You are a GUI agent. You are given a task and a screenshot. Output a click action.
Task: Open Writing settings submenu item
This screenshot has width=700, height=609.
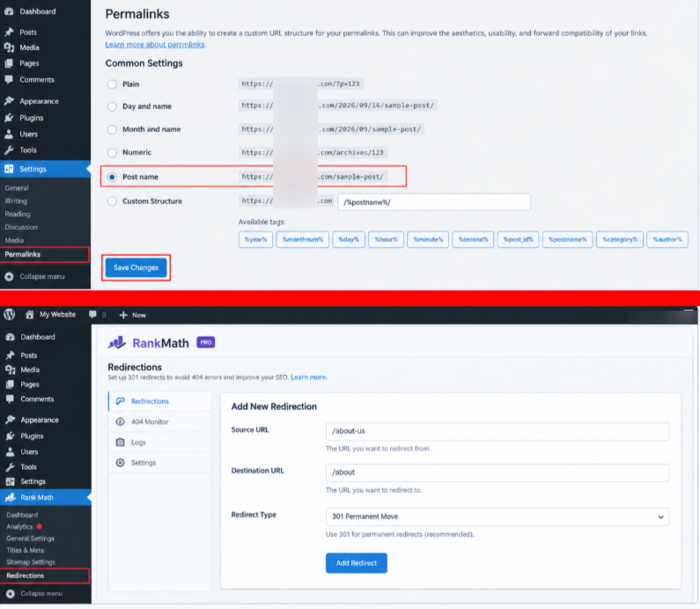pyautogui.click(x=16, y=201)
